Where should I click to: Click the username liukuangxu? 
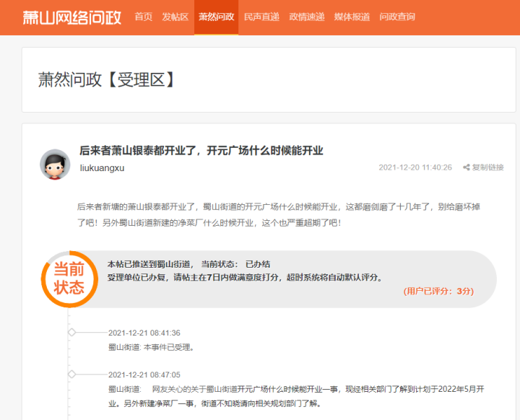[102, 168]
